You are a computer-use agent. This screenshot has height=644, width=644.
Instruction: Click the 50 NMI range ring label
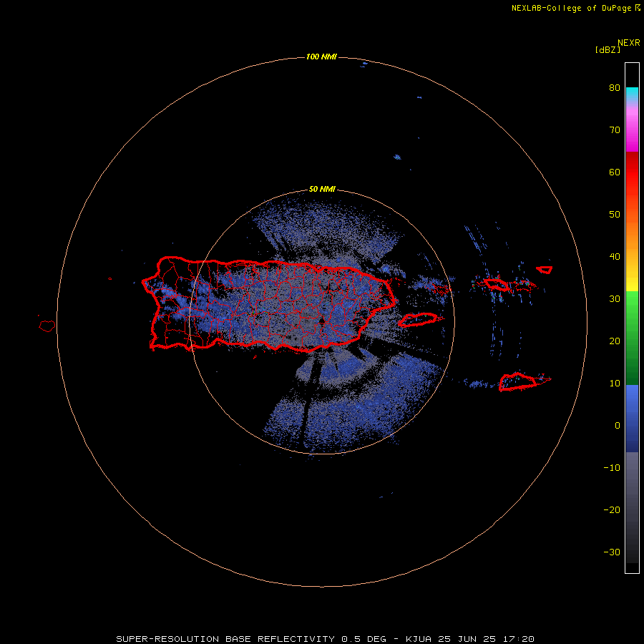click(x=322, y=190)
